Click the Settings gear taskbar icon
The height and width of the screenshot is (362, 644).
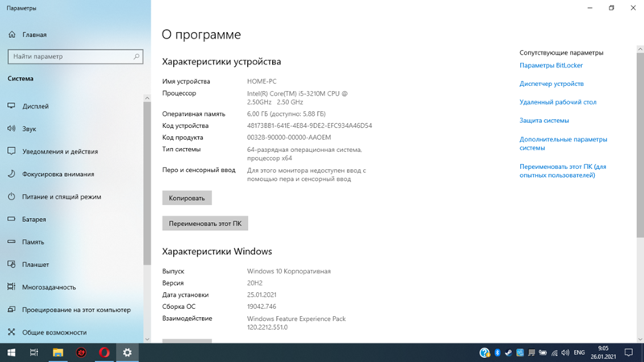pos(127,352)
